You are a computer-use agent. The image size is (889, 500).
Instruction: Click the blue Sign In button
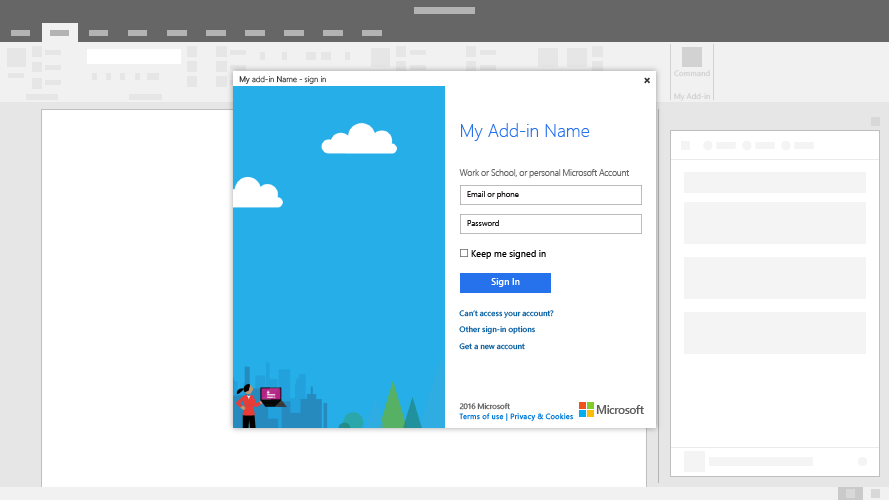point(505,282)
